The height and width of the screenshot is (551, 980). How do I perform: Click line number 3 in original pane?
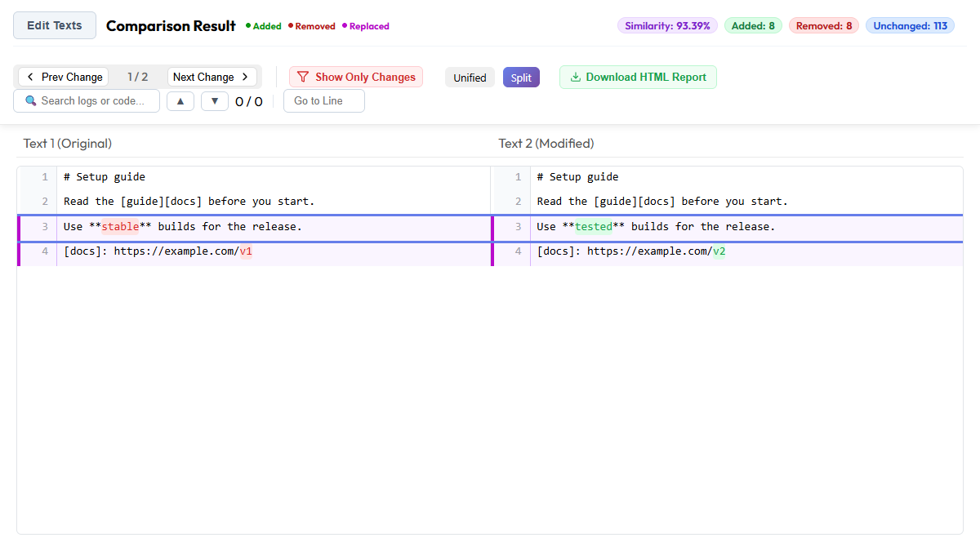pos(45,226)
